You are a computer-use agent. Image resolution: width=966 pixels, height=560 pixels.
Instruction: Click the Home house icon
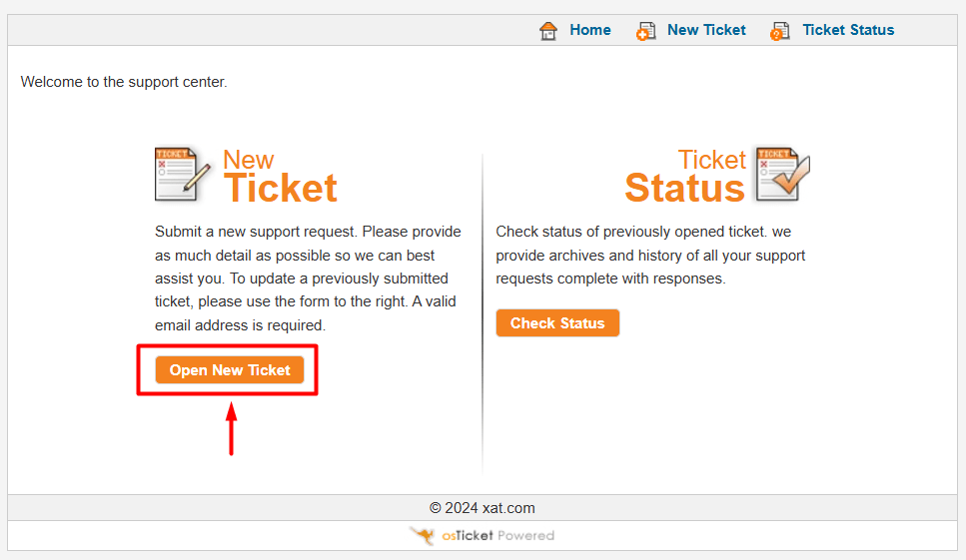point(548,31)
